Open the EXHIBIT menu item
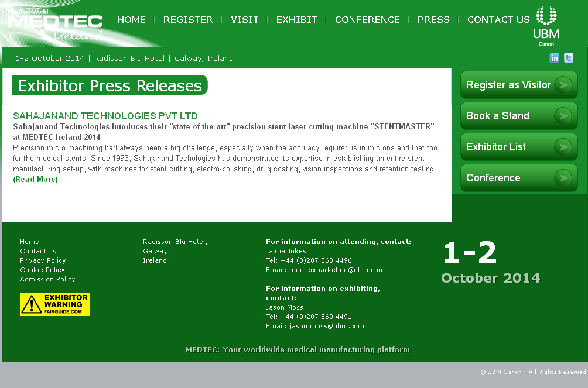The image size is (588, 388). [x=296, y=19]
